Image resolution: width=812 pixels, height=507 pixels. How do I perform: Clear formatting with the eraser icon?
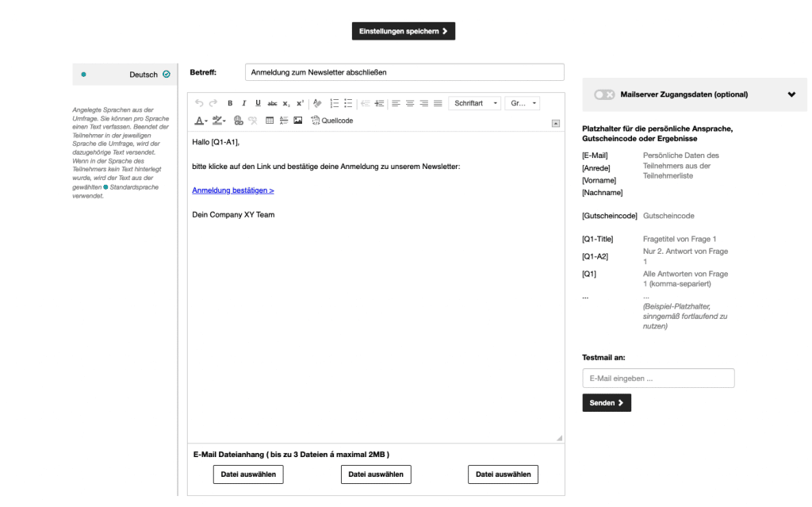pos(316,104)
